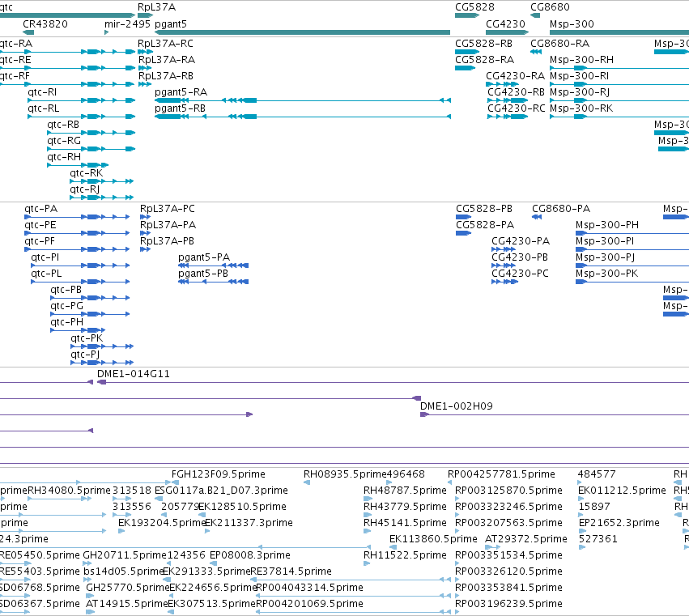Select the CG5828-PB protein label

(x=484, y=209)
